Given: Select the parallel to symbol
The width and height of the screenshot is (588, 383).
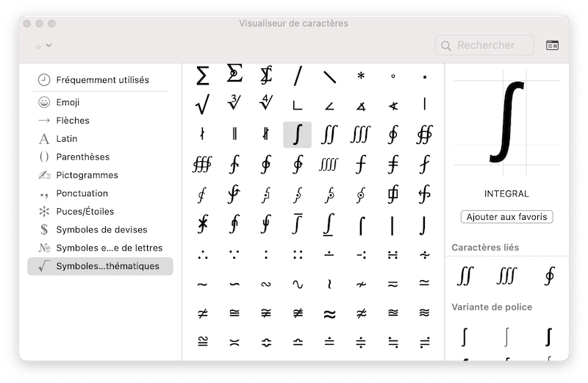Looking at the screenshot, I should click(234, 134).
